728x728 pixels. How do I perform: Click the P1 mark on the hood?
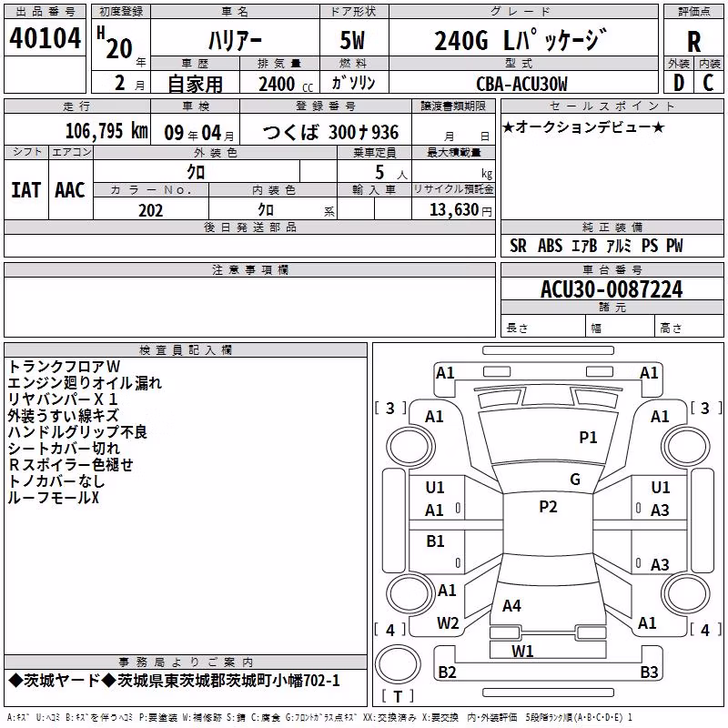588,438
